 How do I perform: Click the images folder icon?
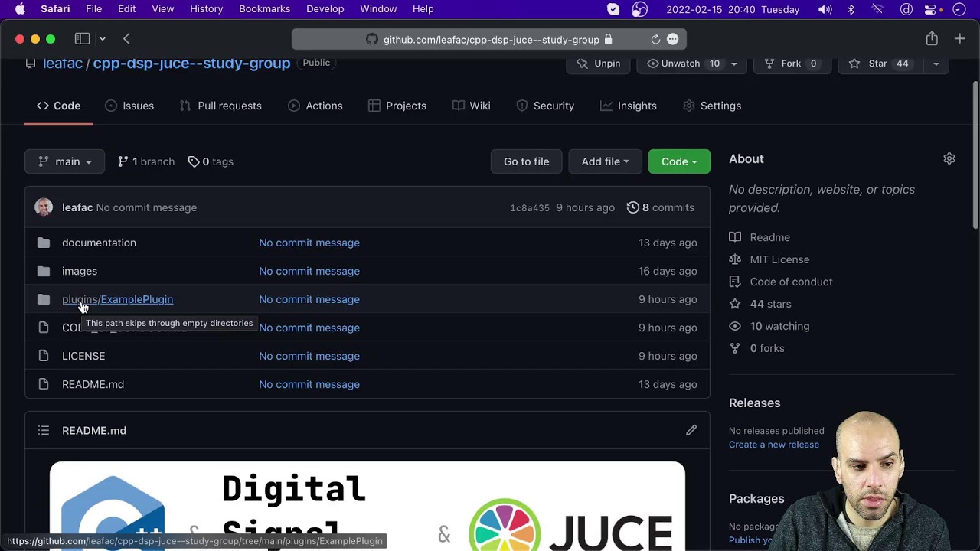pos(44,271)
